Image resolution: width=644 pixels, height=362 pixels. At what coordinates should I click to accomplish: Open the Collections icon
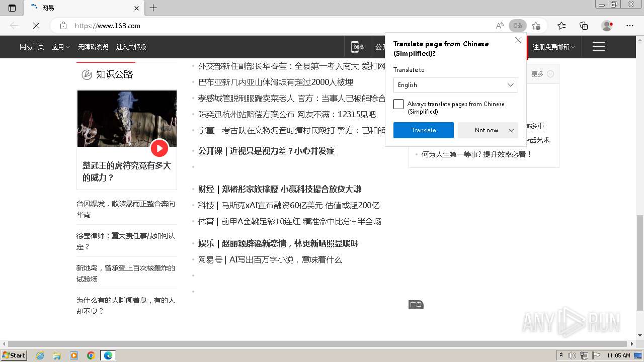[584, 26]
